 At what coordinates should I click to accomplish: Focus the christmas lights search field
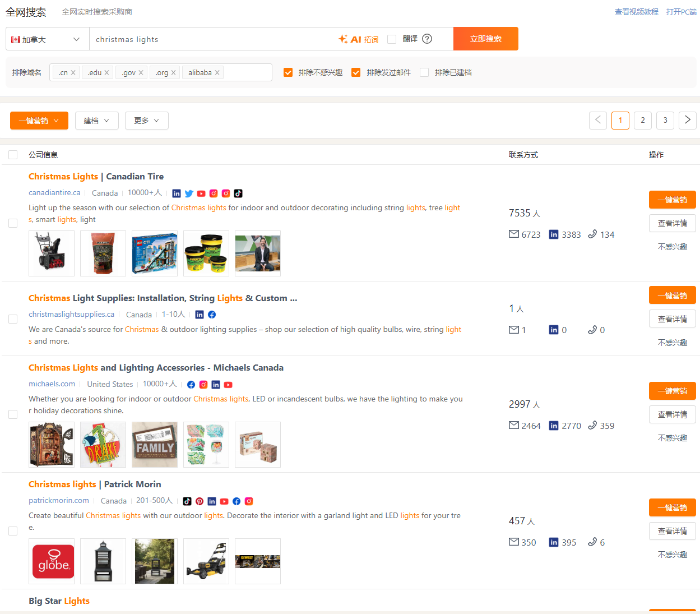pos(213,39)
